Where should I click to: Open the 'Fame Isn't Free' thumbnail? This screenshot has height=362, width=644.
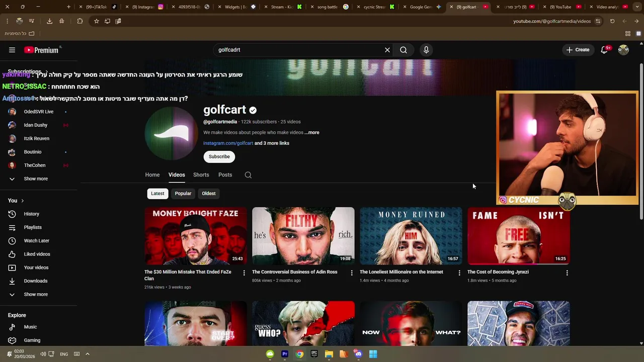point(519,236)
